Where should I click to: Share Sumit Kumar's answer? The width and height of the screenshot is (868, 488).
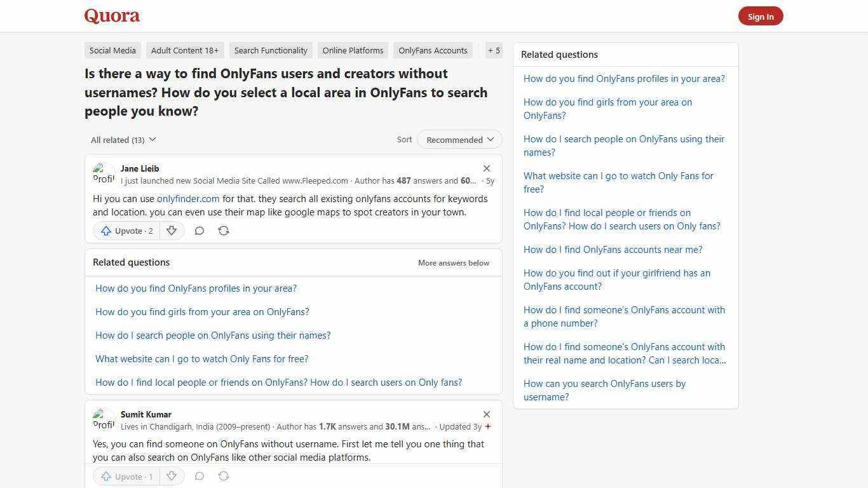pyautogui.click(x=224, y=476)
